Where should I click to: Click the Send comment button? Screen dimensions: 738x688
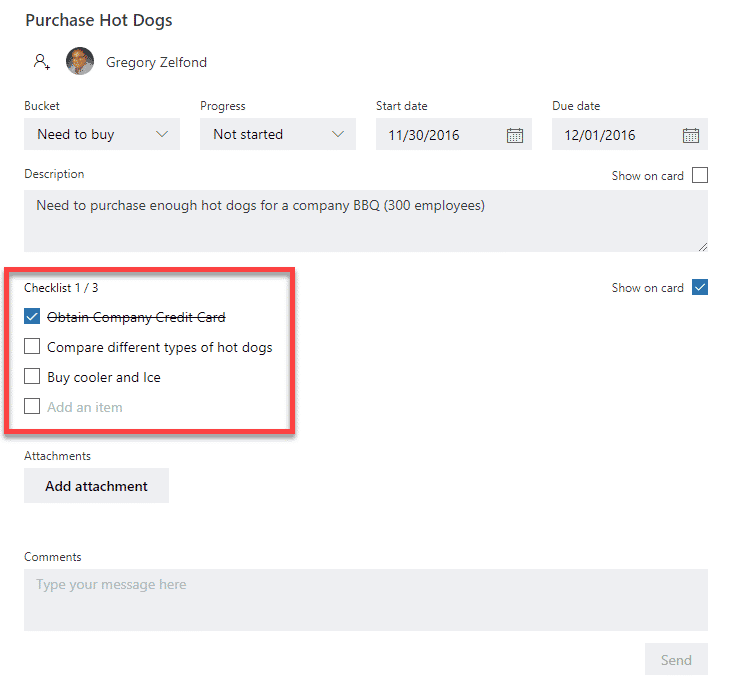[x=676, y=659]
